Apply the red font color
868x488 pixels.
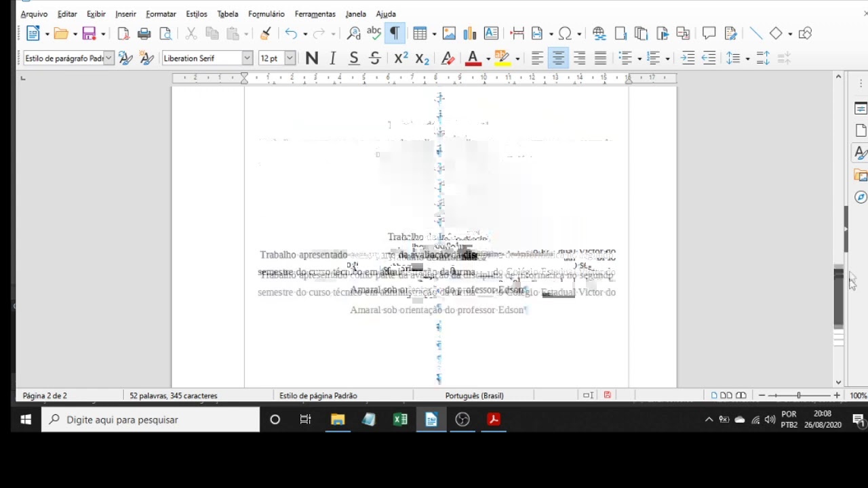pyautogui.click(x=473, y=58)
